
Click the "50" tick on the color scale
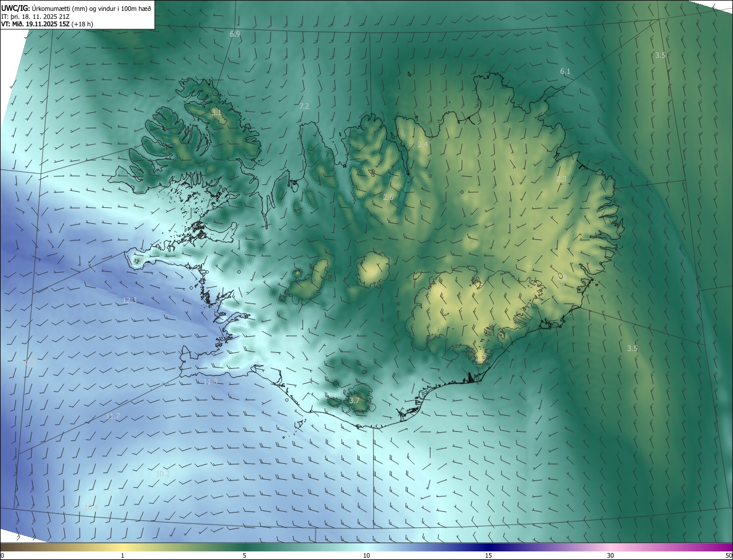point(728,555)
